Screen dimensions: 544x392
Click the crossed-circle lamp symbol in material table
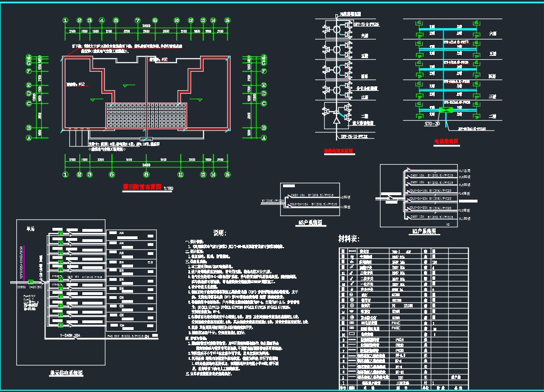point(352,306)
